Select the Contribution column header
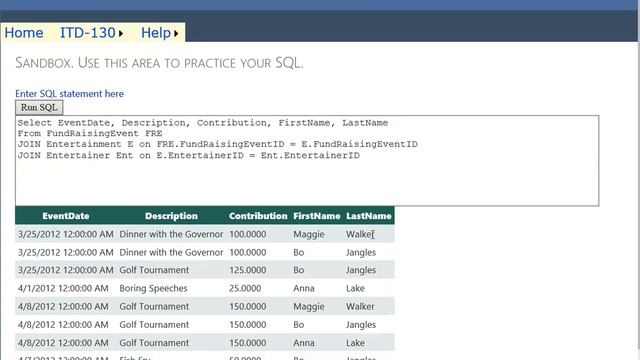 pos(258,216)
